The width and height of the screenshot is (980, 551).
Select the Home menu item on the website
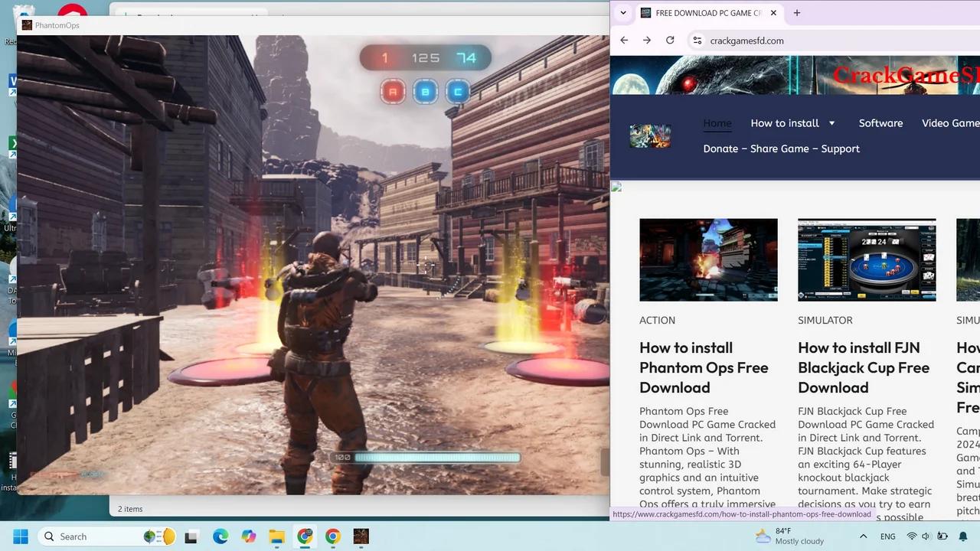717,122
